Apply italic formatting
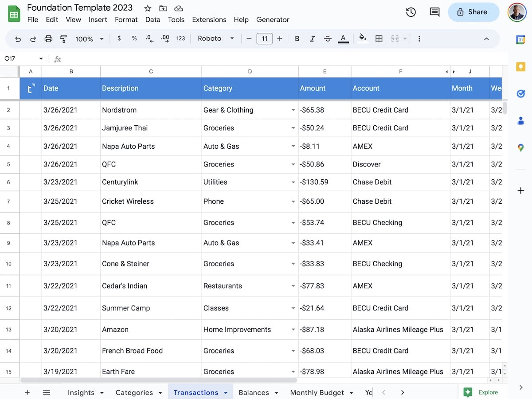 coord(313,39)
